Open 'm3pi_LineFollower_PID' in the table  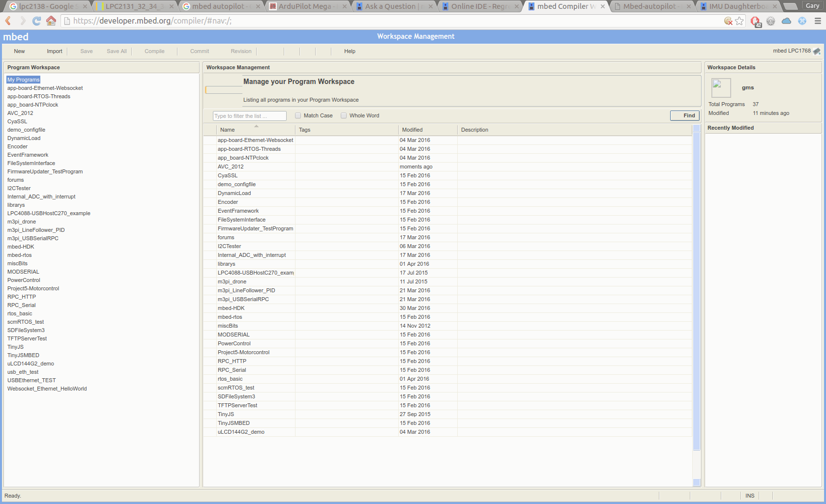point(246,290)
